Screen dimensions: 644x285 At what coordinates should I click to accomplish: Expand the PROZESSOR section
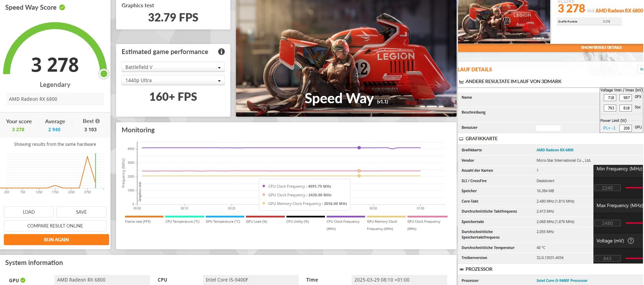pos(479,269)
